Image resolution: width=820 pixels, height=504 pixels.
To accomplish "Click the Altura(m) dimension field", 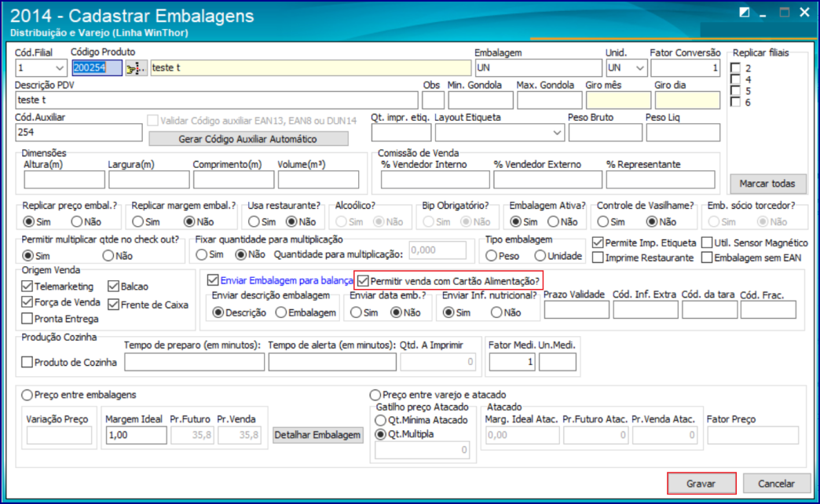I will 64,180.
